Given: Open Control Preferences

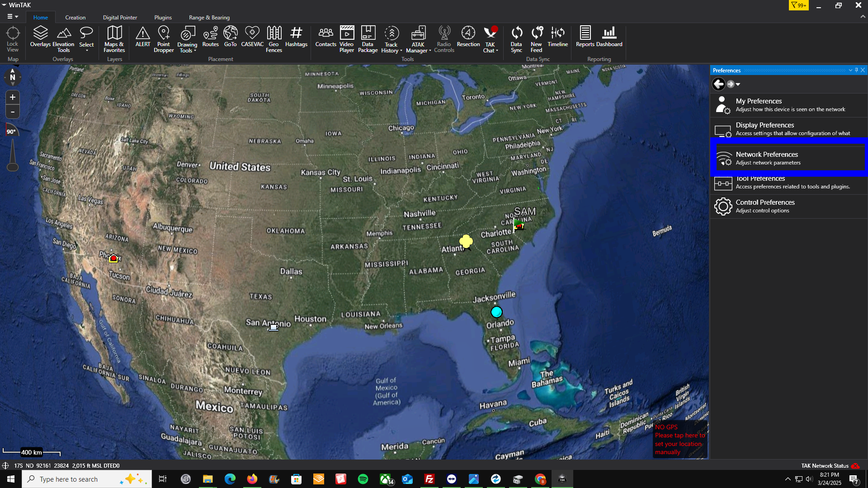Looking at the screenshot, I should pos(789,206).
